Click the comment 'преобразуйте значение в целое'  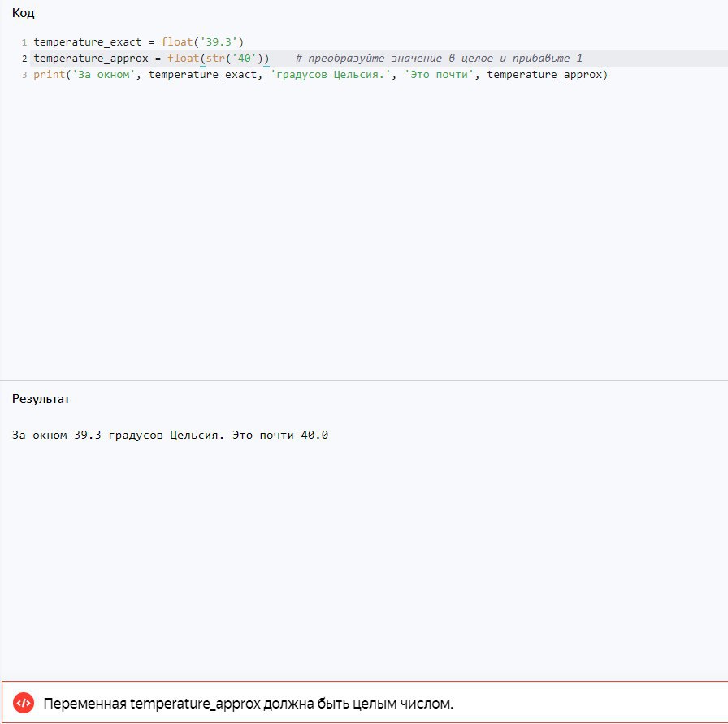[x=438, y=58]
